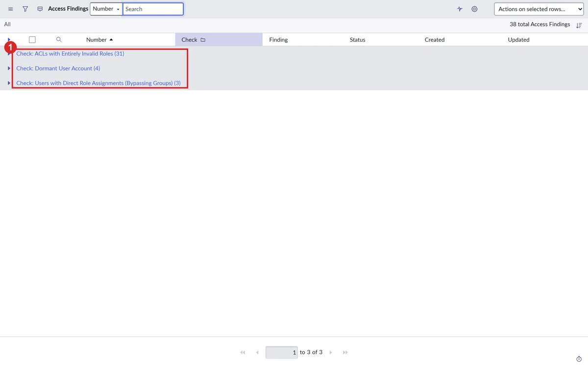Go to the previous page of results
Screen dimensions: 588x368
pyautogui.click(x=257, y=352)
